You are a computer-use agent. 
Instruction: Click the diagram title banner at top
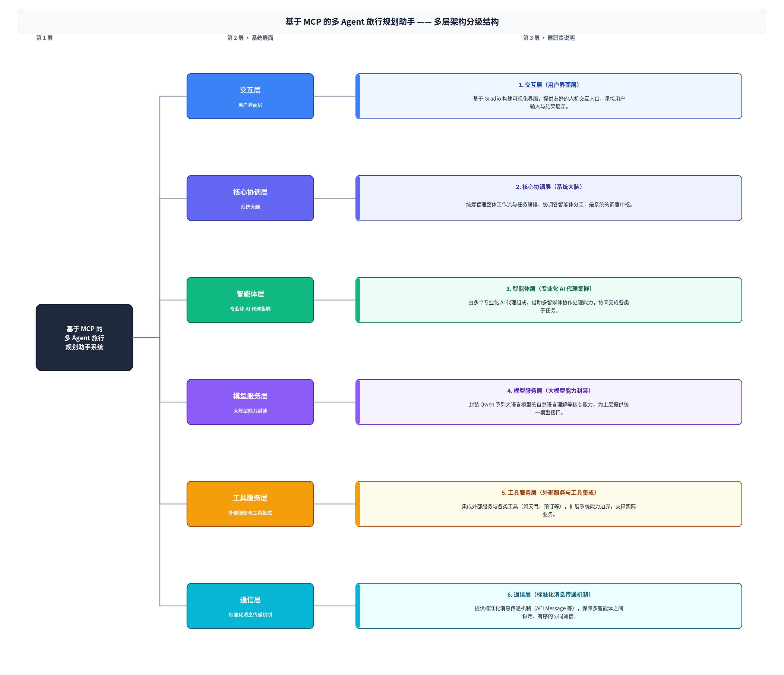(392, 21)
